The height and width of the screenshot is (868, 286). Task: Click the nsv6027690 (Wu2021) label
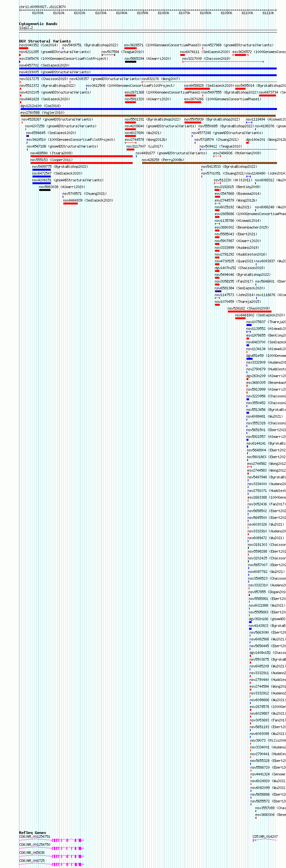tap(143, 133)
